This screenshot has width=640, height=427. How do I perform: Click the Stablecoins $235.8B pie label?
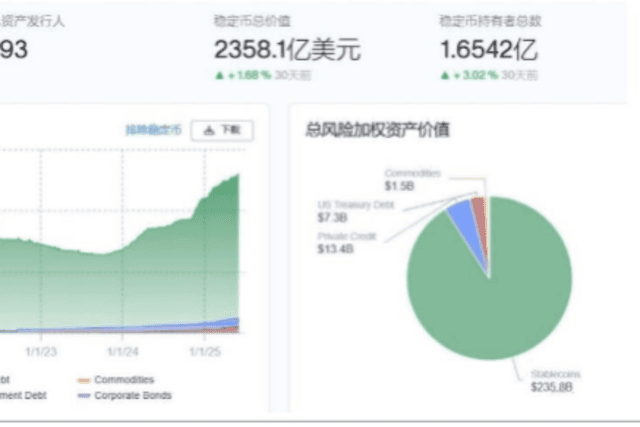coord(555,380)
